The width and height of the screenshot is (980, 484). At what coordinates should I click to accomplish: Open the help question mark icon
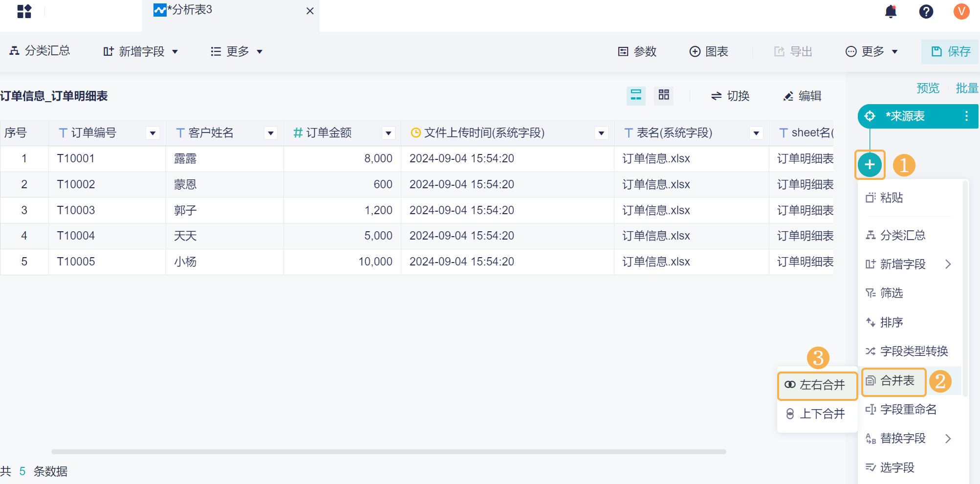point(926,11)
